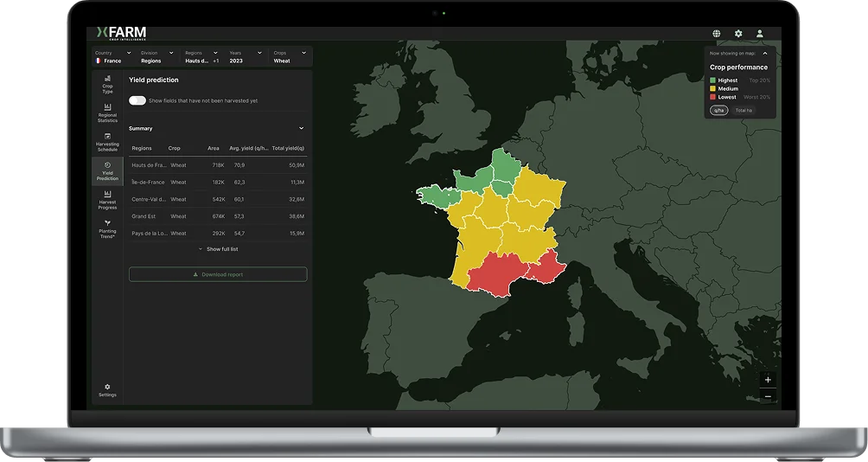Select the Pays de la Loire row
This screenshot has height=462, width=868.
(x=218, y=234)
